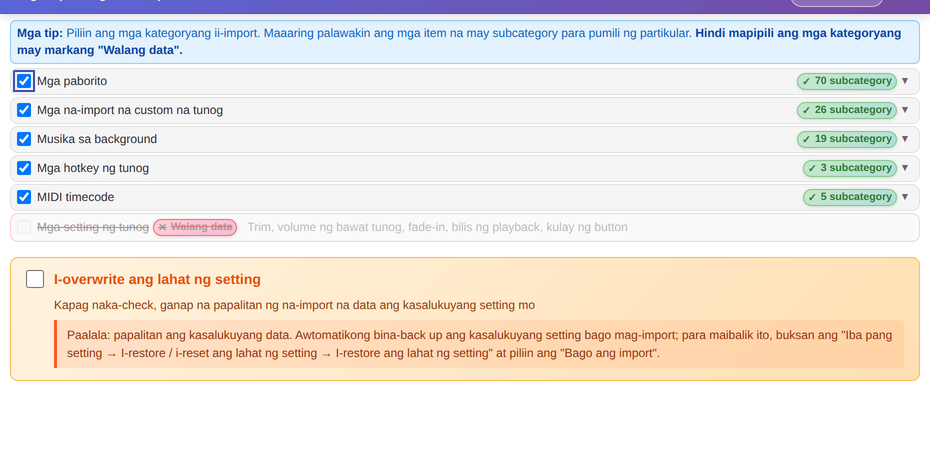Uncheck the Mga paborito checkbox
Image resolution: width=930 pixels, height=449 pixels.
pos(24,81)
